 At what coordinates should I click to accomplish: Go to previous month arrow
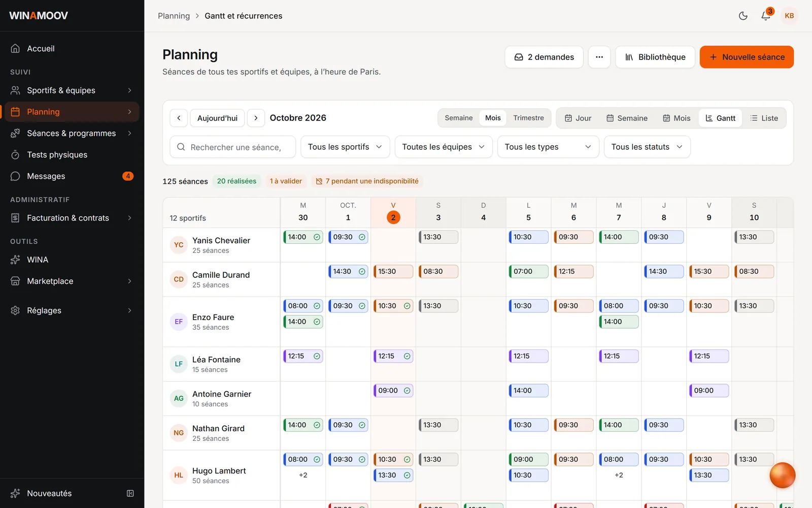pyautogui.click(x=179, y=118)
